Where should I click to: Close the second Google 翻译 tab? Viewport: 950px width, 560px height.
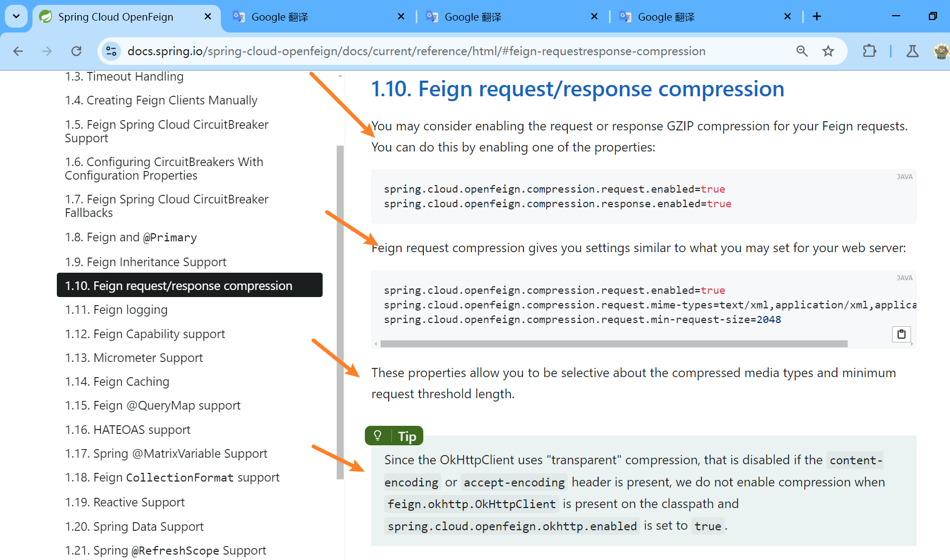pyautogui.click(x=594, y=17)
